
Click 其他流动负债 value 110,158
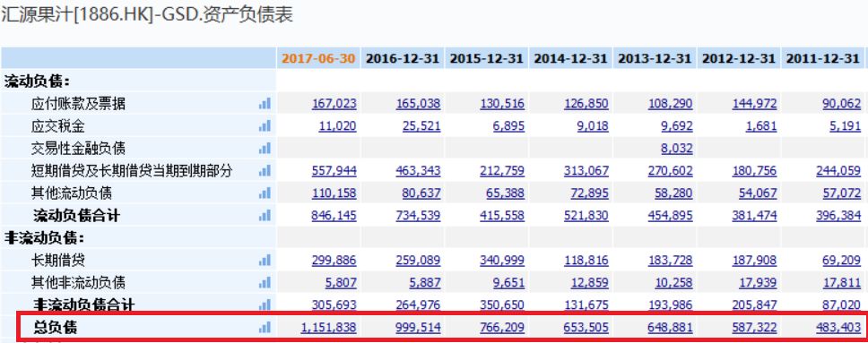(x=334, y=193)
